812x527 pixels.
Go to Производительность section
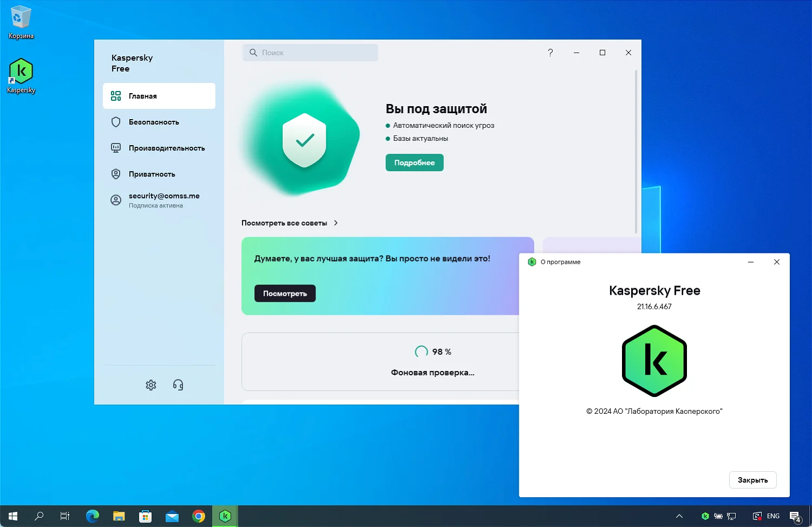(x=159, y=148)
